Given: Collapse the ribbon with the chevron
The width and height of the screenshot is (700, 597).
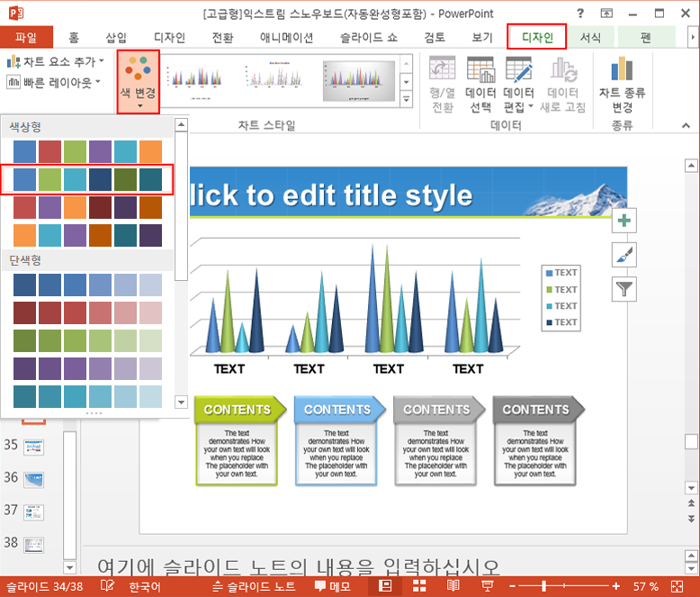Looking at the screenshot, I should (687, 125).
